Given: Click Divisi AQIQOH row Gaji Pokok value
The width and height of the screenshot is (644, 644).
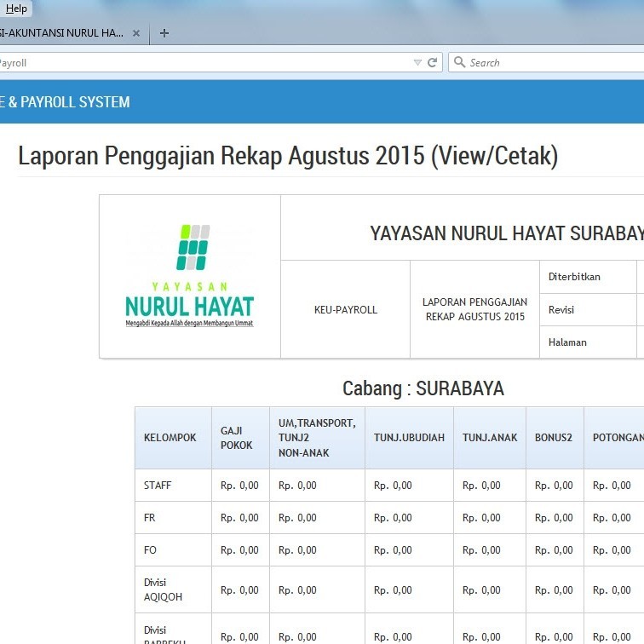Looking at the screenshot, I should tap(239, 590).
